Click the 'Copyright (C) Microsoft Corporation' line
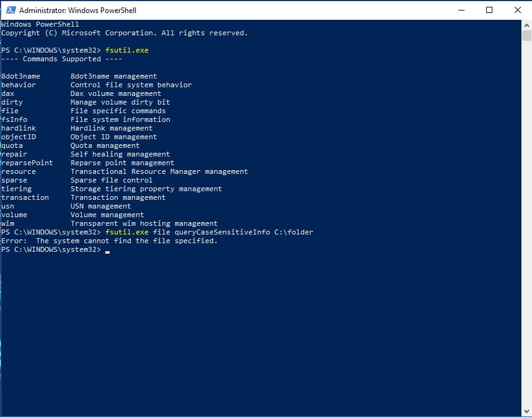532x417 pixels. pos(124,33)
